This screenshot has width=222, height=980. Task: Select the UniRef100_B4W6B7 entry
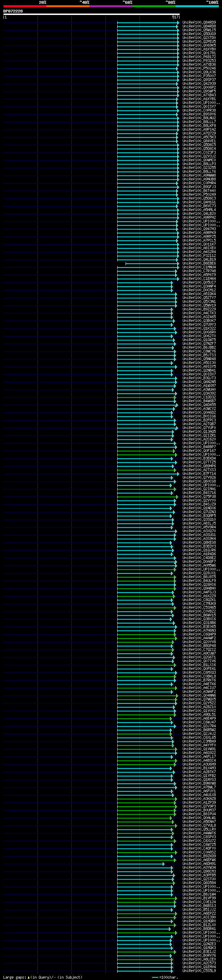199,401
